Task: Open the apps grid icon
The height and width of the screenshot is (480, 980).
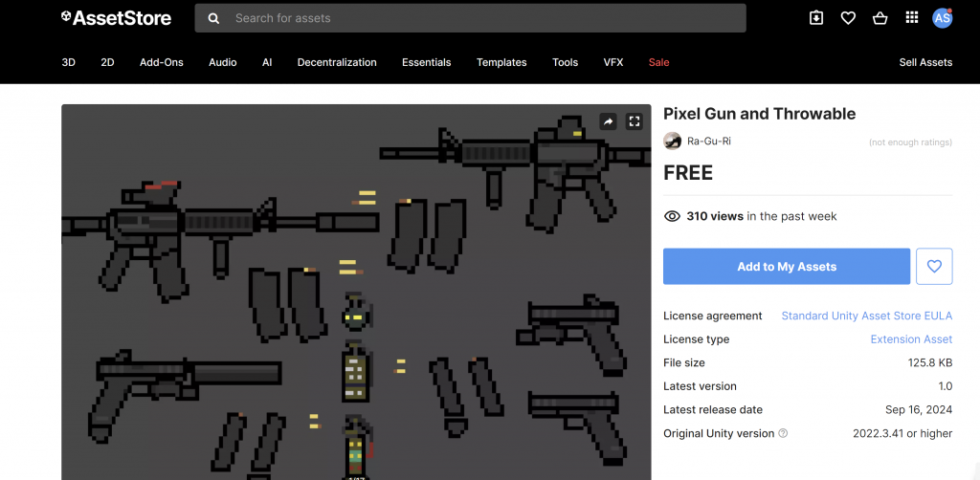Action: coord(912,18)
